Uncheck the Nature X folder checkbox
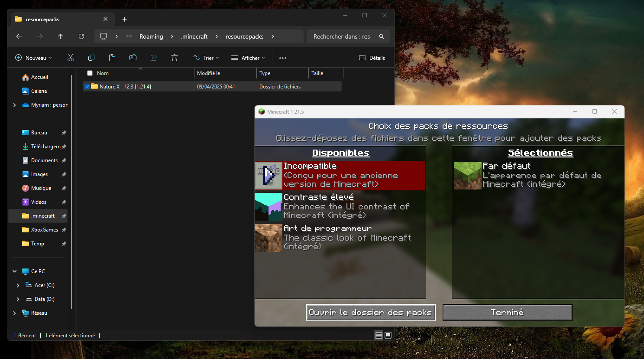This screenshot has height=359, width=644. point(87,87)
